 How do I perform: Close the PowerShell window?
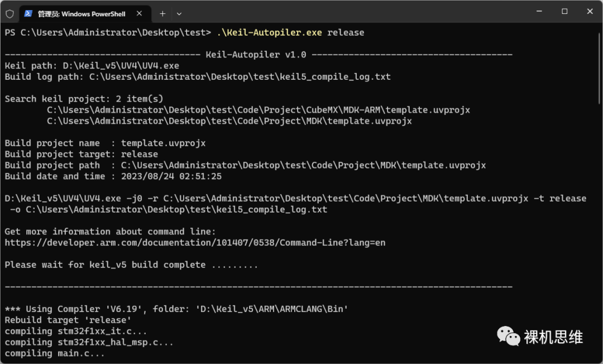click(590, 12)
